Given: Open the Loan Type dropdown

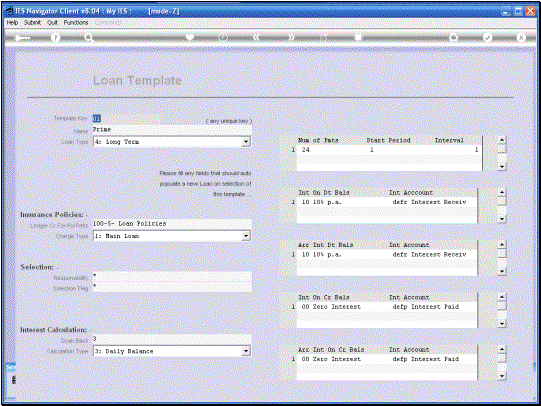Looking at the screenshot, I should click(x=246, y=142).
